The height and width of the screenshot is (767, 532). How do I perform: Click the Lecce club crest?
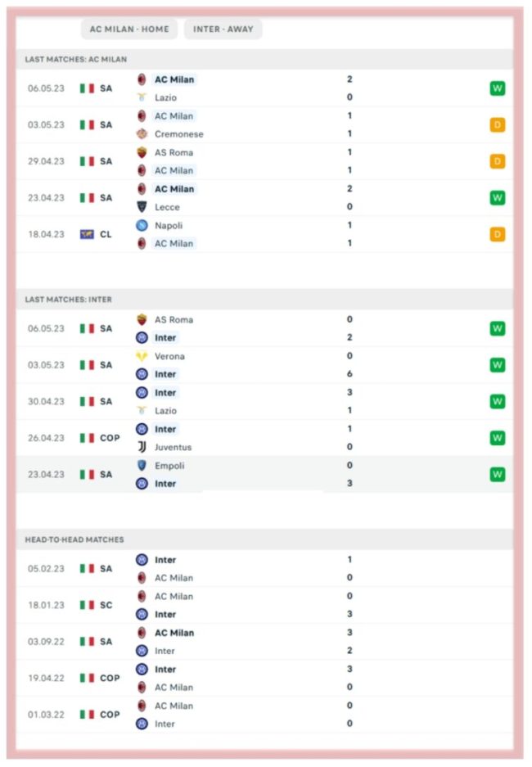pyautogui.click(x=142, y=207)
